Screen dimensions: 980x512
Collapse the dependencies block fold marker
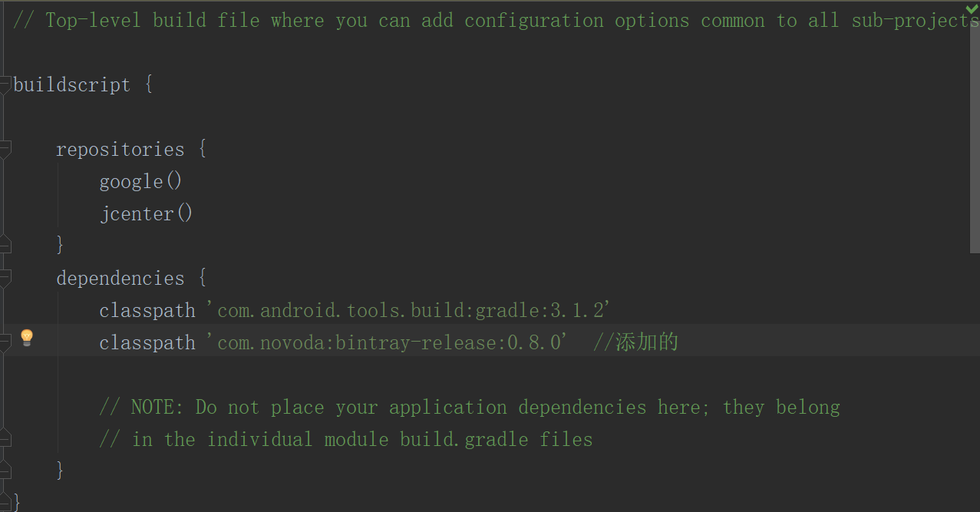click(x=5, y=278)
